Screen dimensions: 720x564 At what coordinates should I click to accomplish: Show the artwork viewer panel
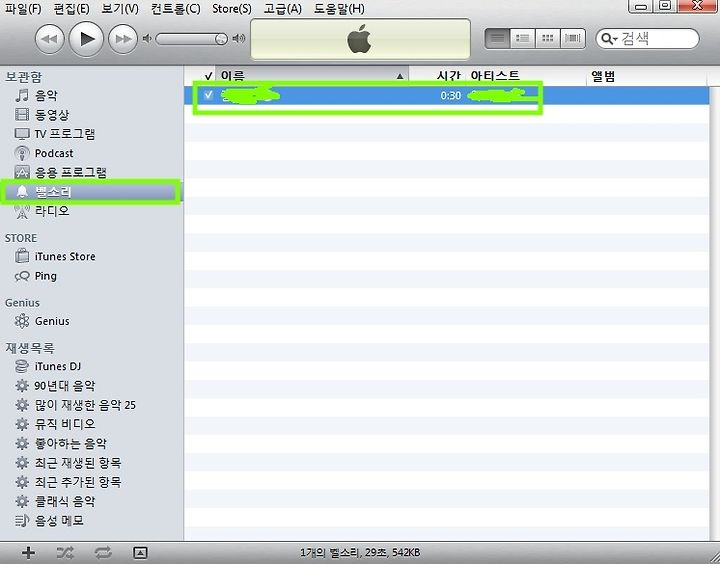(140, 553)
